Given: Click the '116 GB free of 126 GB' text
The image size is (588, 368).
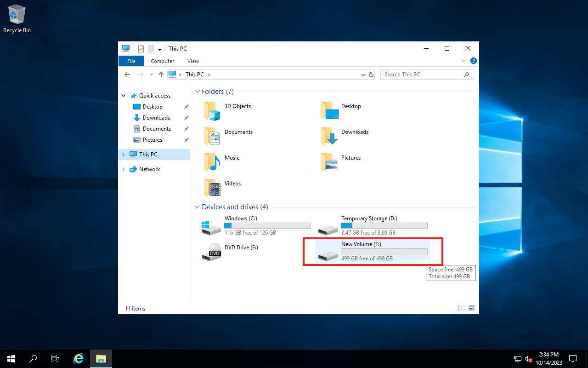Looking at the screenshot, I should click(250, 233).
